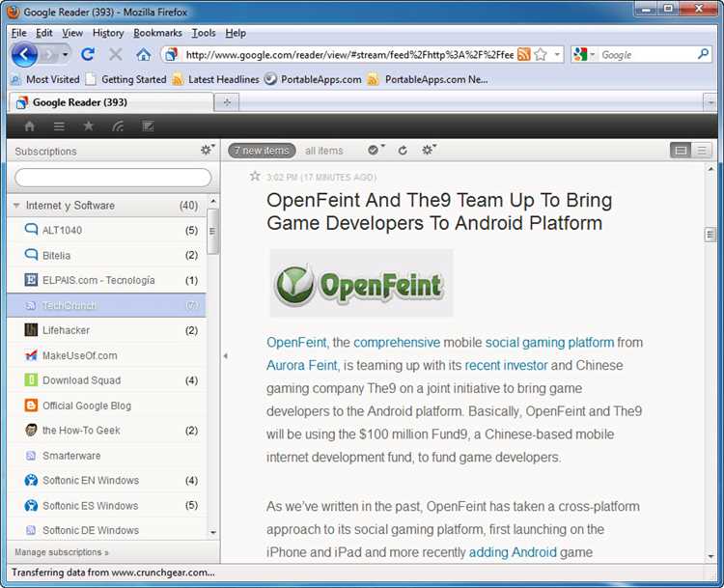Open the Subscriptions options gear dropdown
Screen dimensions: 724x588
207,151
